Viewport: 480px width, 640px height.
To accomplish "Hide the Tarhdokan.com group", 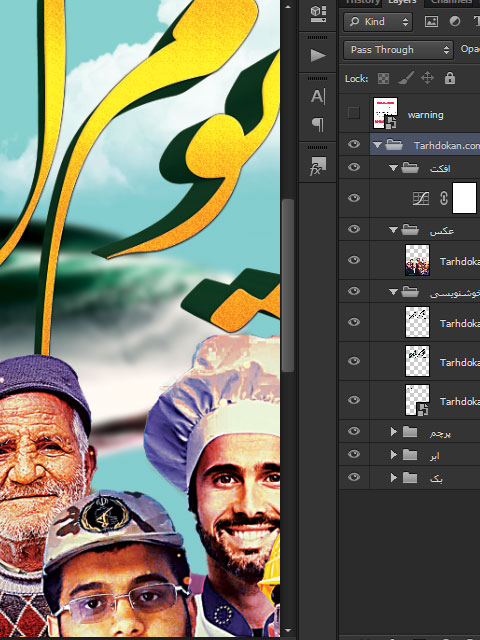I will coord(354,144).
